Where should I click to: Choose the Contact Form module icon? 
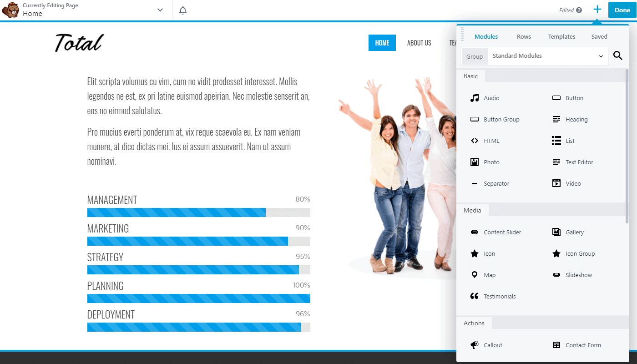tap(556, 345)
